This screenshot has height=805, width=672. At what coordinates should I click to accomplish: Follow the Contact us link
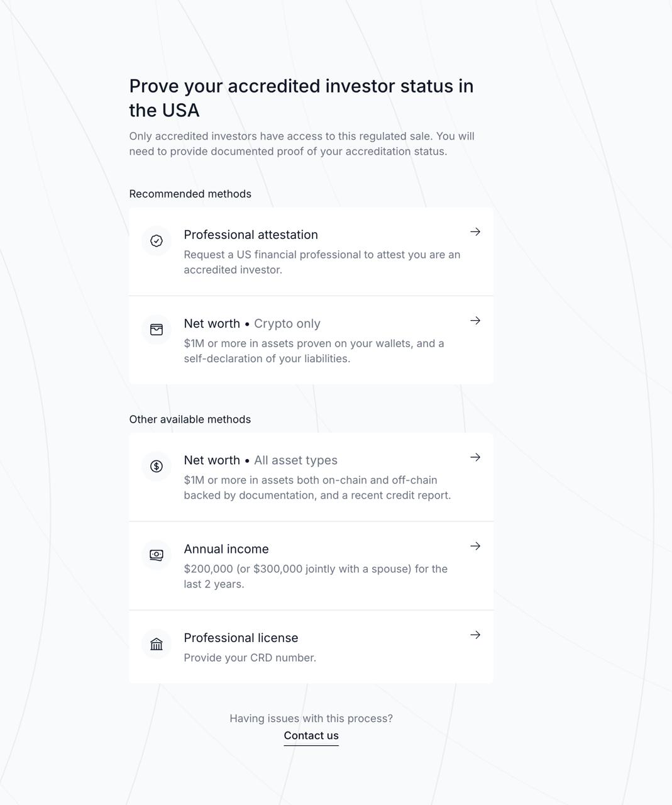pos(311,736)
